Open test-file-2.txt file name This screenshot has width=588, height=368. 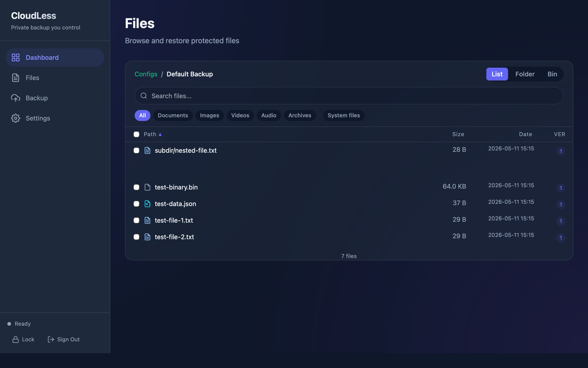click(175, 237)
